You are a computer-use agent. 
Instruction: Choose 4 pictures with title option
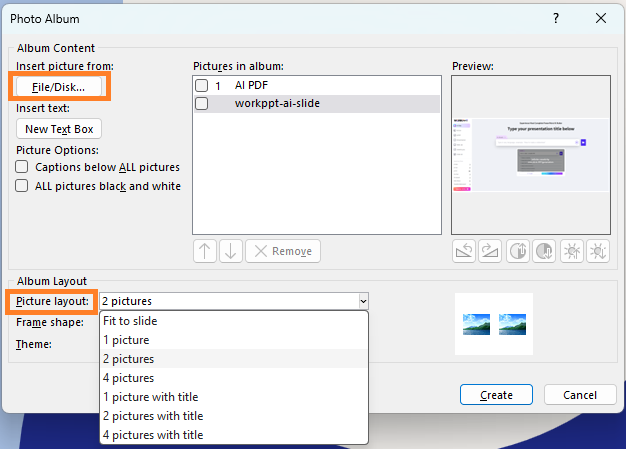pos(234,435)
